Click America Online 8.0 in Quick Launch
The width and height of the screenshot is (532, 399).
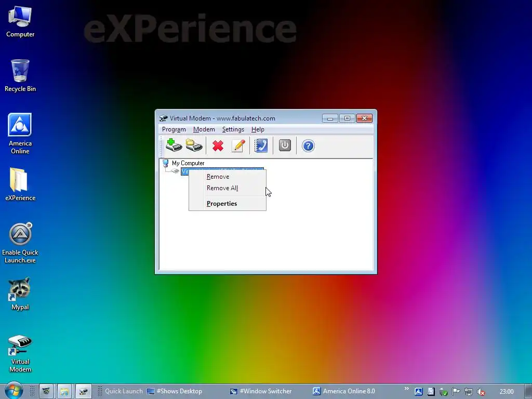tap(344, 391)
